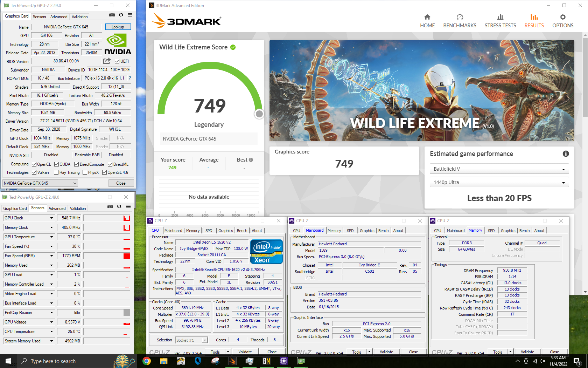Open the PerfCap Reason sensor dropdown
This screenshot has width=588, height=368.
pyautogui.click(x=51, y=313)
